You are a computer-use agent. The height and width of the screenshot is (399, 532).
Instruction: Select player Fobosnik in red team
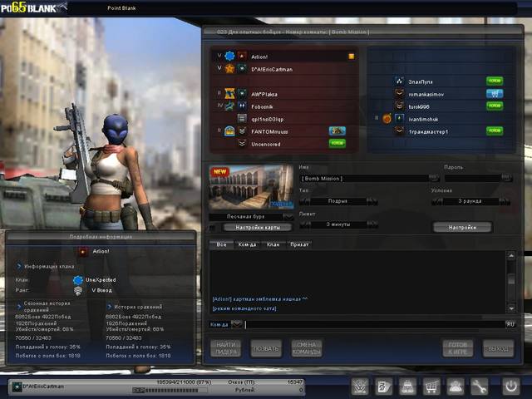pos(284,106)
